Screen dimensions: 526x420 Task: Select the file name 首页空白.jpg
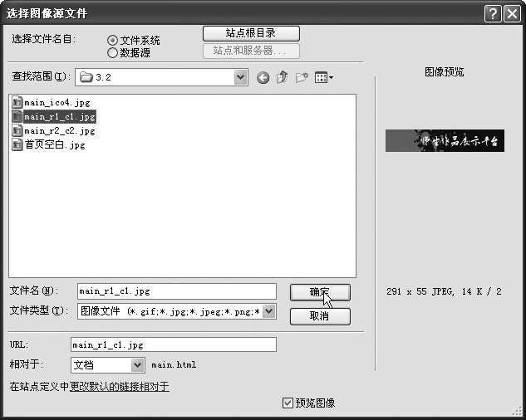point(55,144)
